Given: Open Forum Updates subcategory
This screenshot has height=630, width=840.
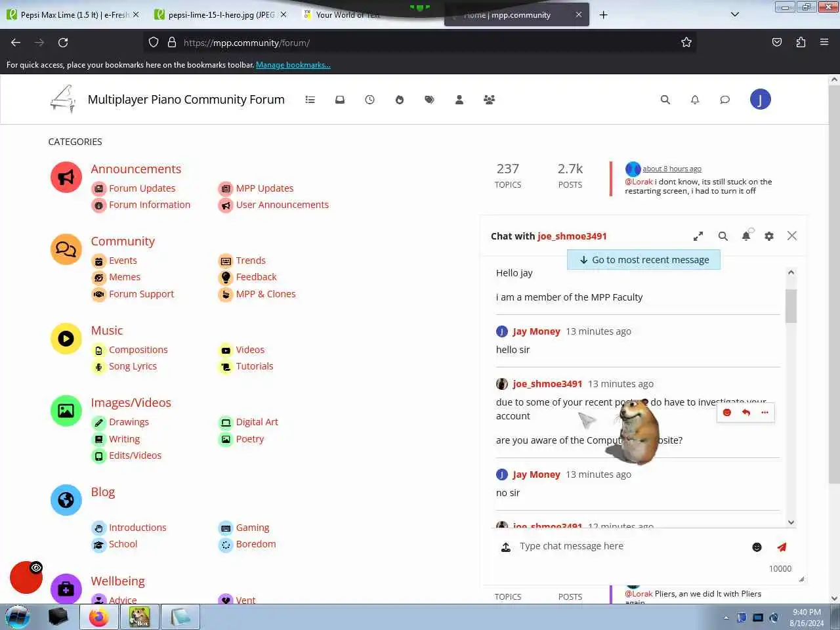Looking at the screenshot, I should (x=142, y=188).
